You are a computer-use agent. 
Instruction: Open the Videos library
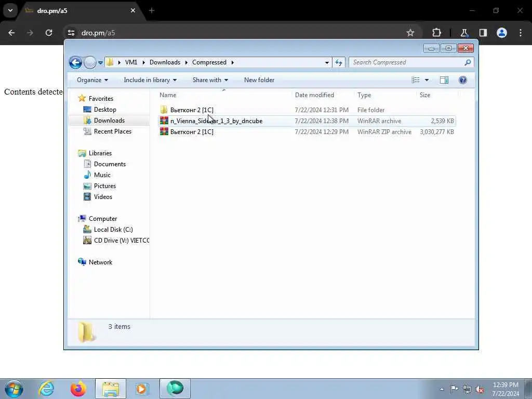103,197
